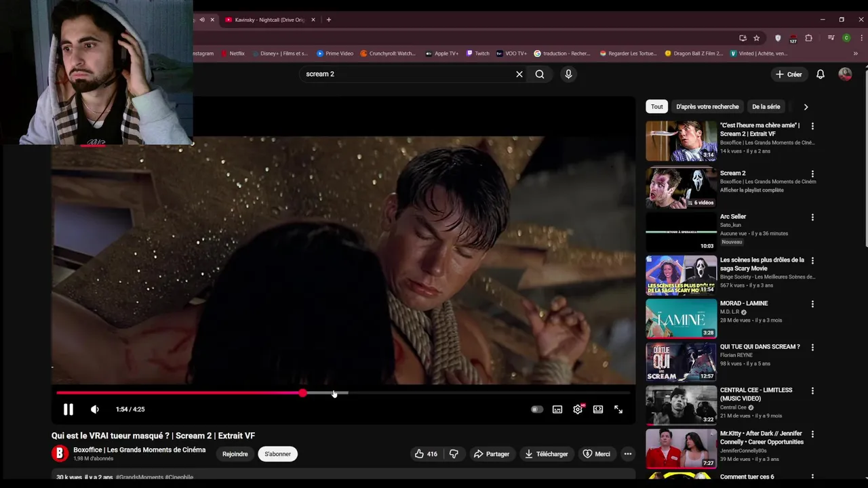
Task: Open the notifications bell
Action: [821, 75]
